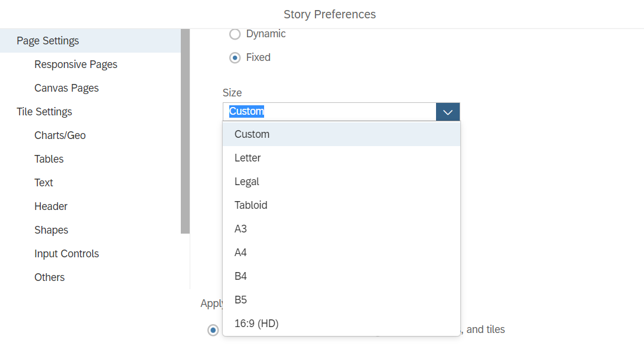The height and width of the screenshot is (346, 644).
Task: Click the Size combo box text field
Action: tap(329, 112)
